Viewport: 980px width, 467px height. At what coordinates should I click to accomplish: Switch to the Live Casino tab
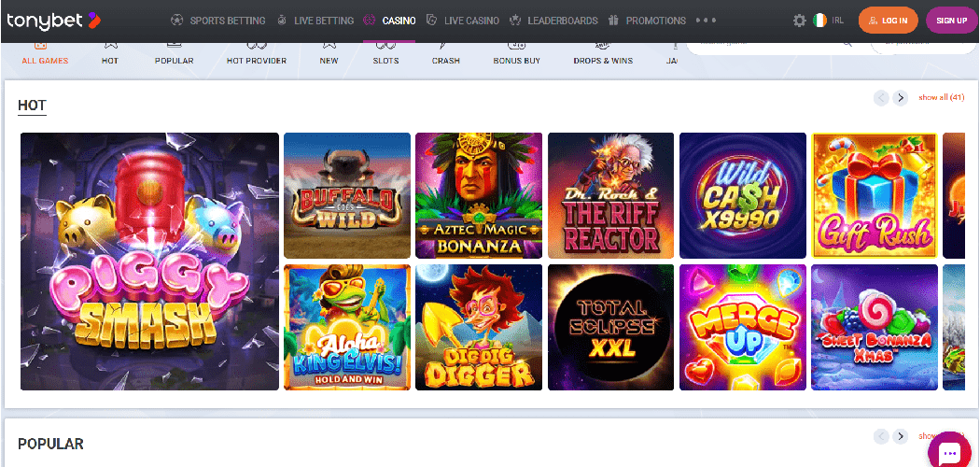click(462, 21)
